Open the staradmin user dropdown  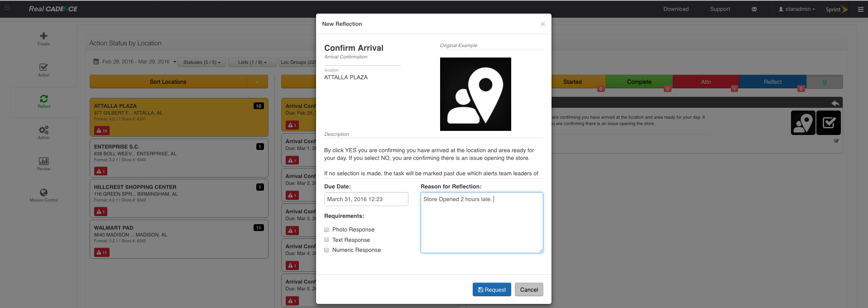796,9
